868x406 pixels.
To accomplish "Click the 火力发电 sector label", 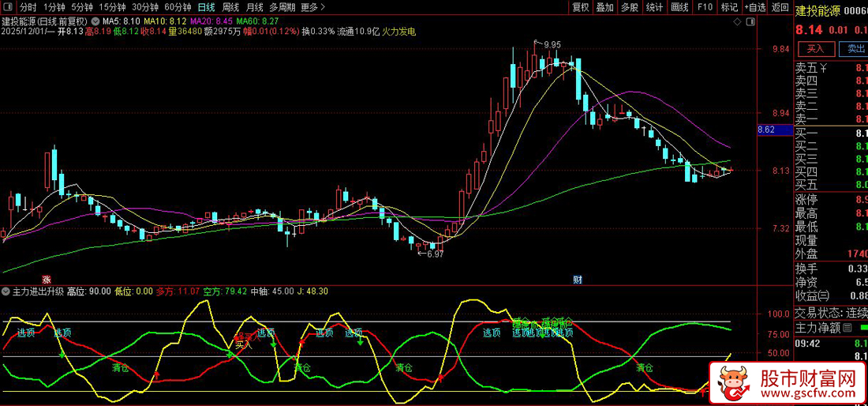I will pos(398,32).
